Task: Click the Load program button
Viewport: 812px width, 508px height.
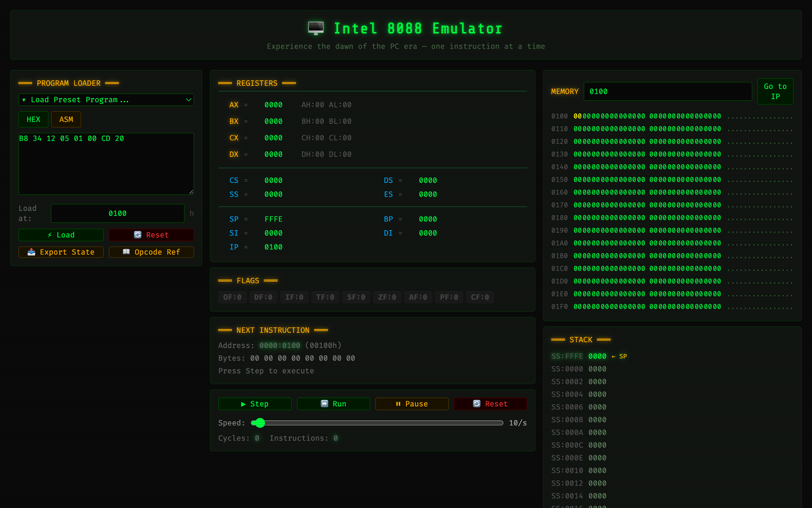Action: (x=61, y=235)
